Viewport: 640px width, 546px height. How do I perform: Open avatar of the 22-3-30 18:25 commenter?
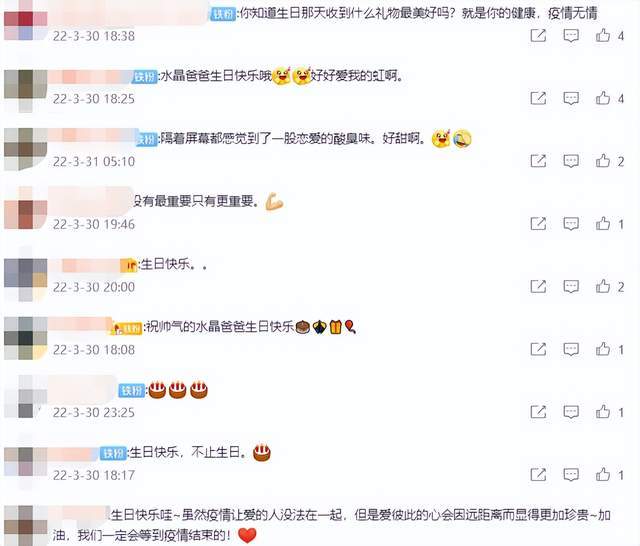pyautogui.click(x=25, y=91)
